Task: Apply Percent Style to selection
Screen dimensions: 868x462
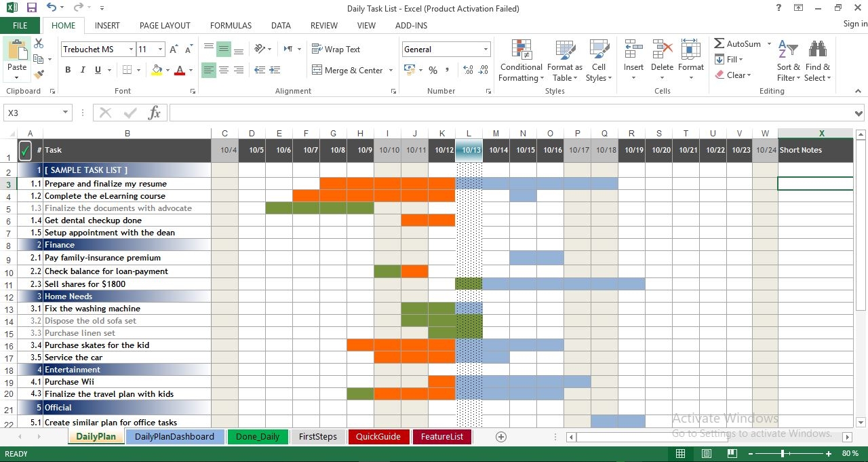Action: click(x=432, y=70)
